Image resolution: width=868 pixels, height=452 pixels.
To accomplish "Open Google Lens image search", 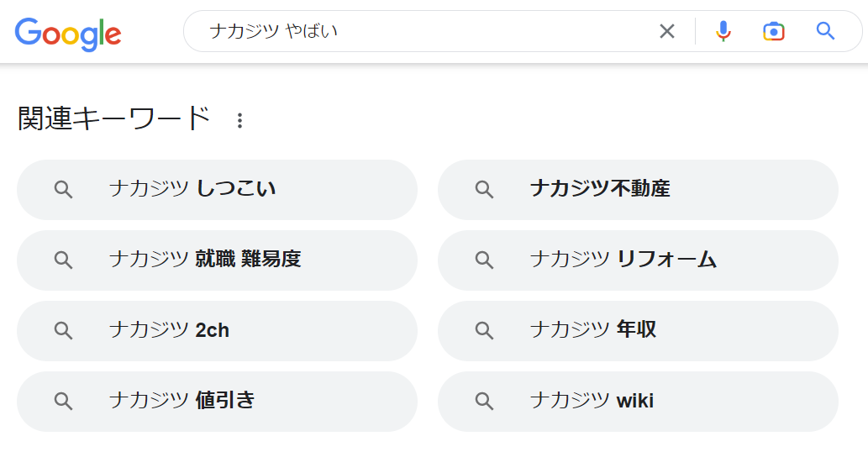I will click(x=773, y=32).
